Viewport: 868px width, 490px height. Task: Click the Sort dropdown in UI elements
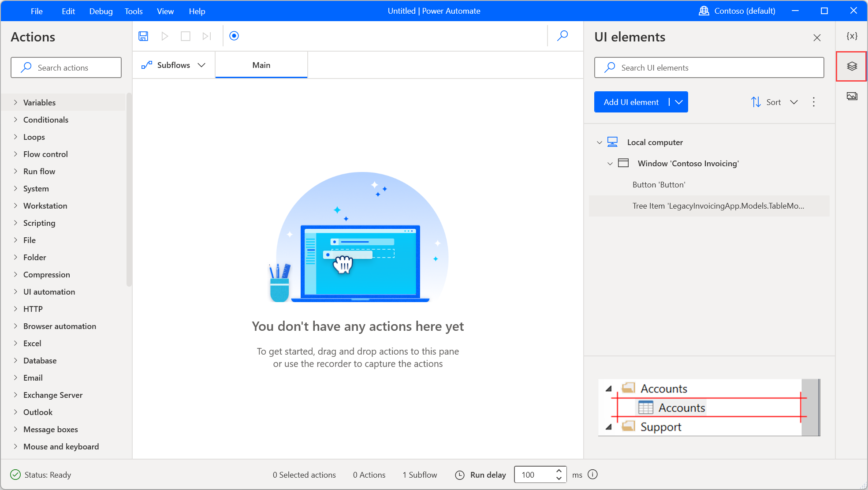775,101
